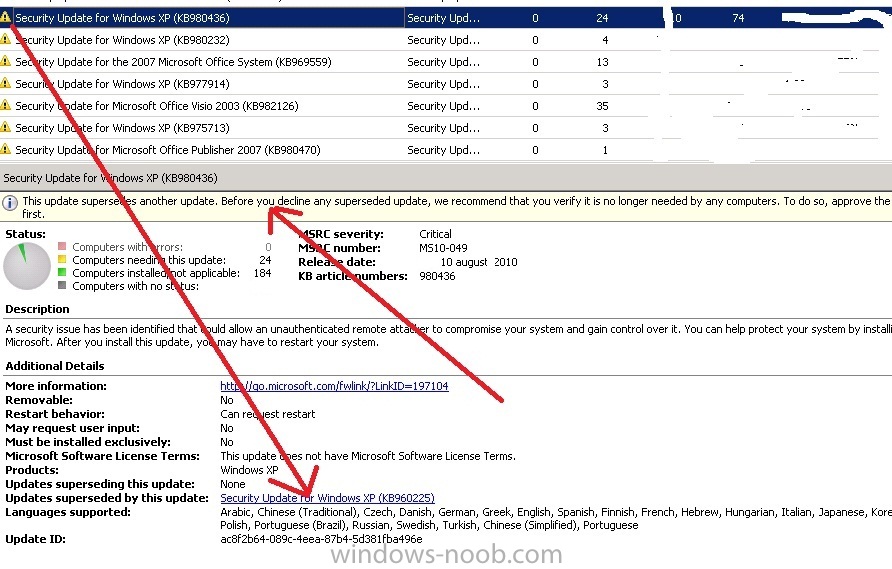Click the Description heading
The height and width of the screenshot is (569, 892).
pyautogui.click(x=38, y=309)
